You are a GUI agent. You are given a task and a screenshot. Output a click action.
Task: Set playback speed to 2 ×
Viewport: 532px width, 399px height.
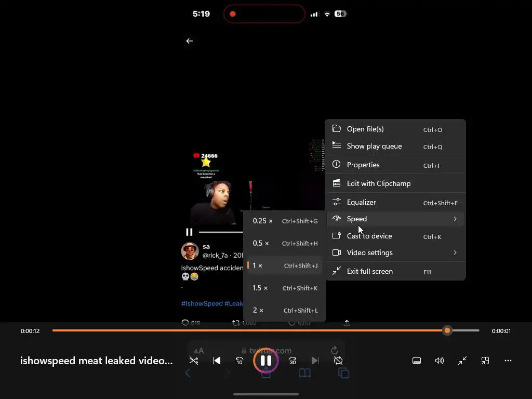[x=285, y=311]
